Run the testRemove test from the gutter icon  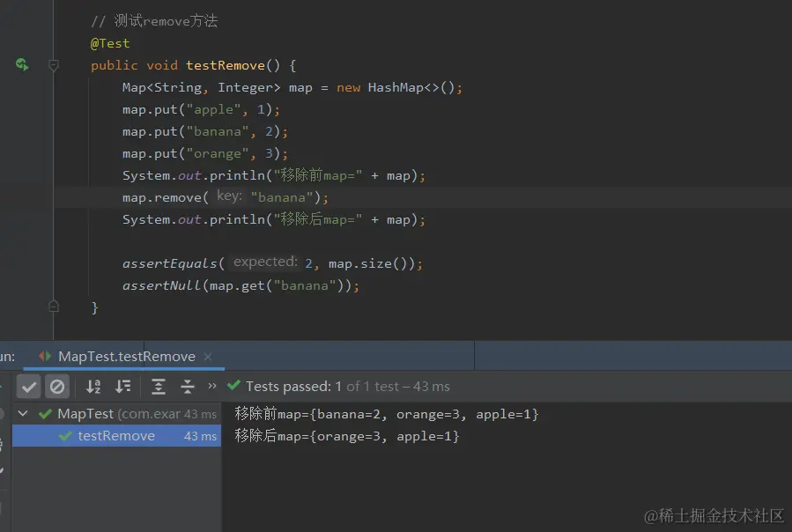click(22, 64)
